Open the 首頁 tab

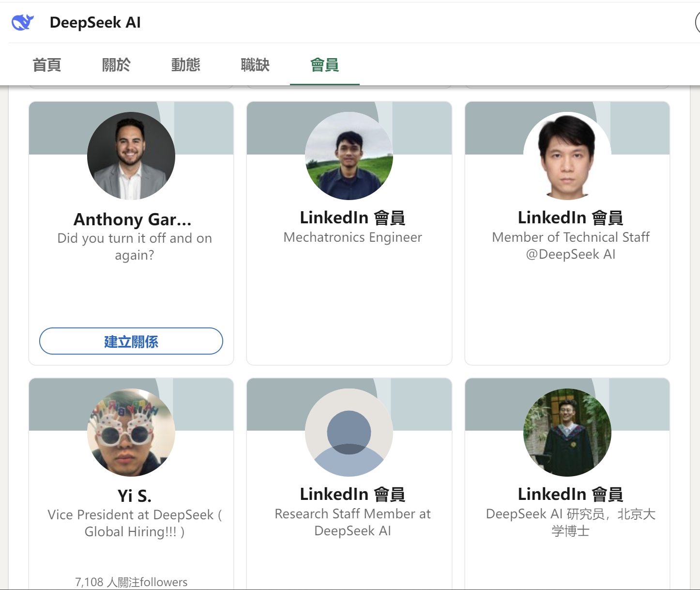point(47,65)
